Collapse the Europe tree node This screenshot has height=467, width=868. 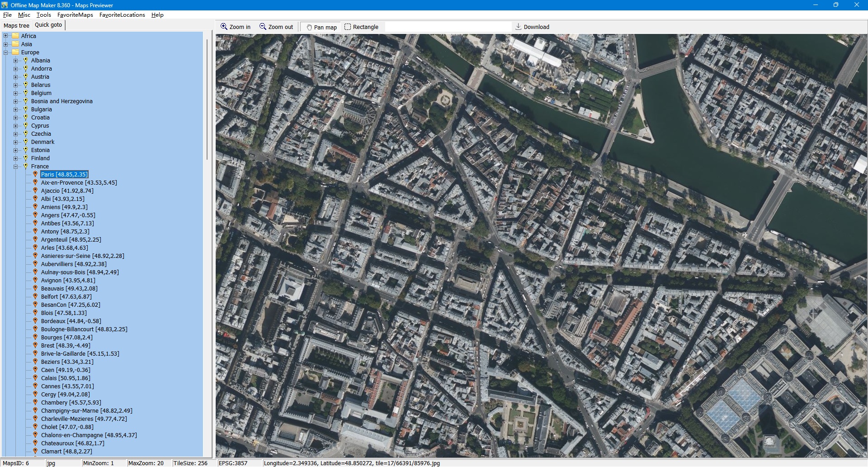pos(6,52)
